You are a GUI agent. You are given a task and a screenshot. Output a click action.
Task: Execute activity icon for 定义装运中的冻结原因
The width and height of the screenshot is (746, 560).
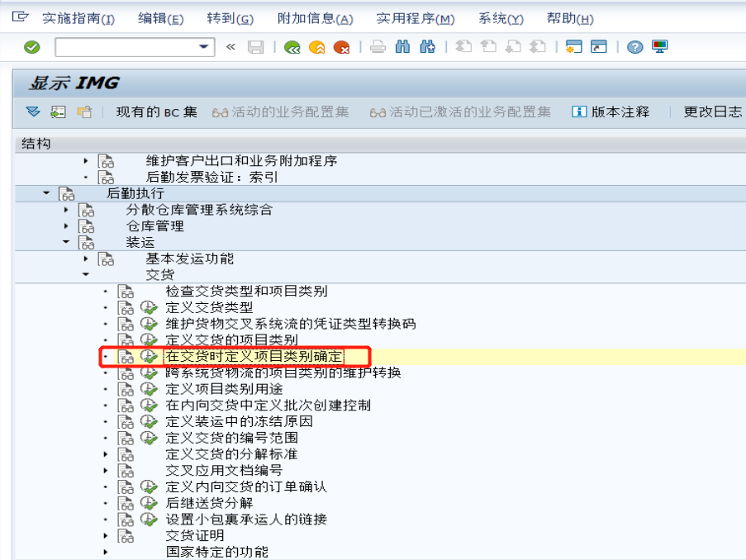point(149,421)
